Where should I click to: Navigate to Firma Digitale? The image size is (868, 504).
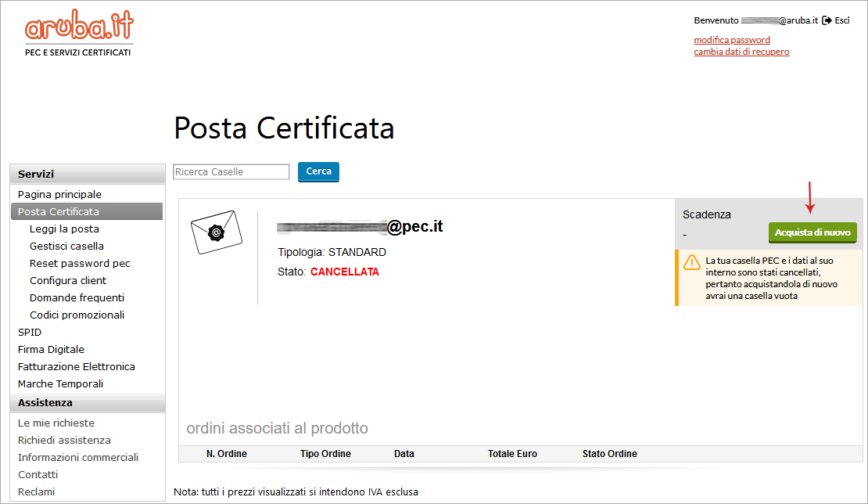[x=51, y=349]
